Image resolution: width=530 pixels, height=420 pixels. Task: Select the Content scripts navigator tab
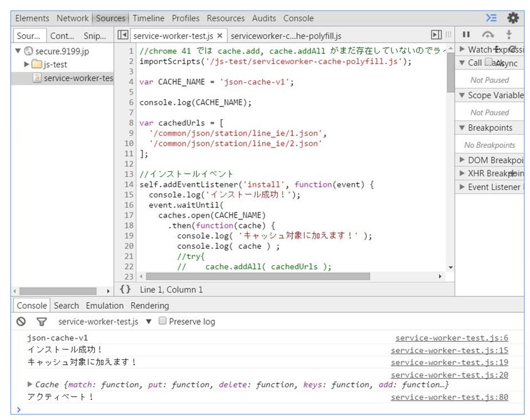[62, 36]
